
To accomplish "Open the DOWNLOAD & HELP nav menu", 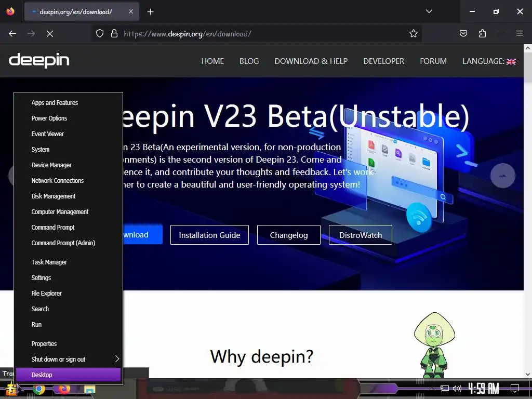I will click(311, 61).
